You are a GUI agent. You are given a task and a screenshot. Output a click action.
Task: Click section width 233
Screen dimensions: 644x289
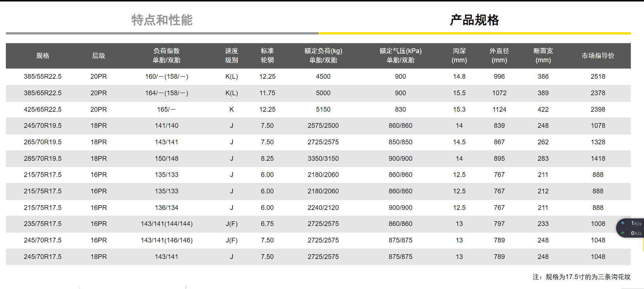click(x=543, y=224)
